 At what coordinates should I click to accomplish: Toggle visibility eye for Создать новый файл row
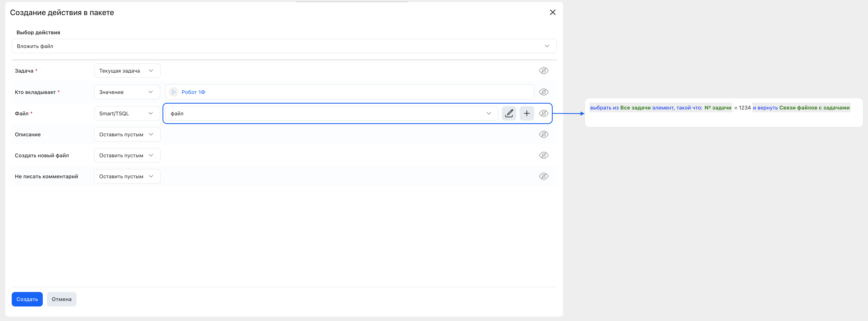click(544, 155)
